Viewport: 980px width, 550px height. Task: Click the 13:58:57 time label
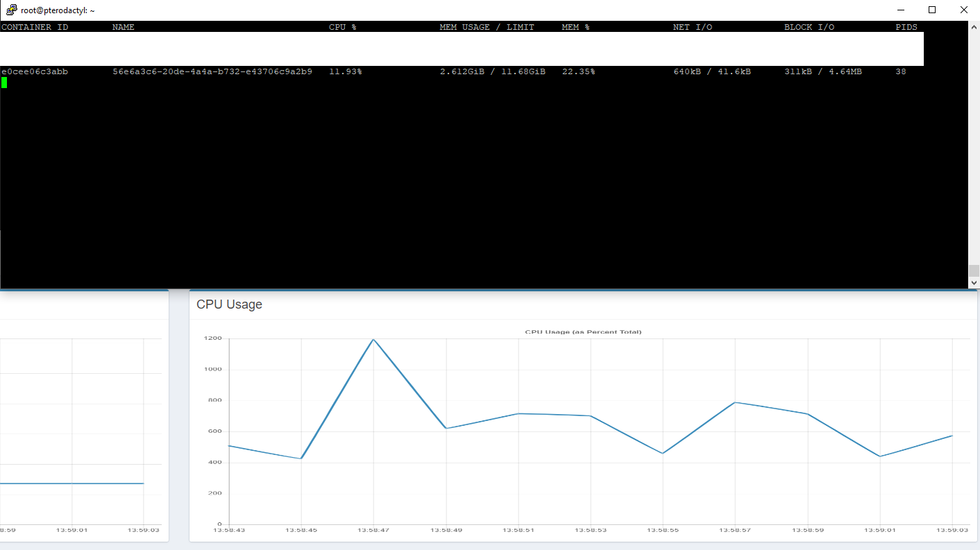[736, 531]
